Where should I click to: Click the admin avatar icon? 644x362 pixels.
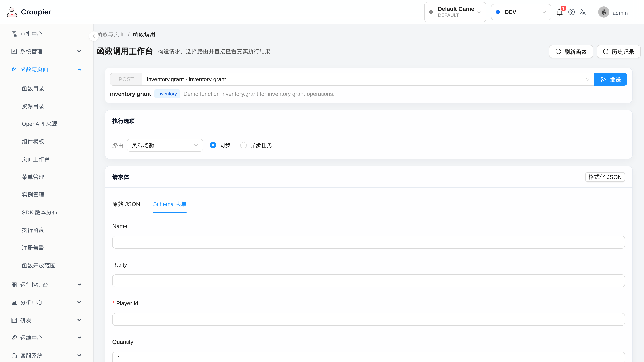pyautogui.click(x=604, y=12)
